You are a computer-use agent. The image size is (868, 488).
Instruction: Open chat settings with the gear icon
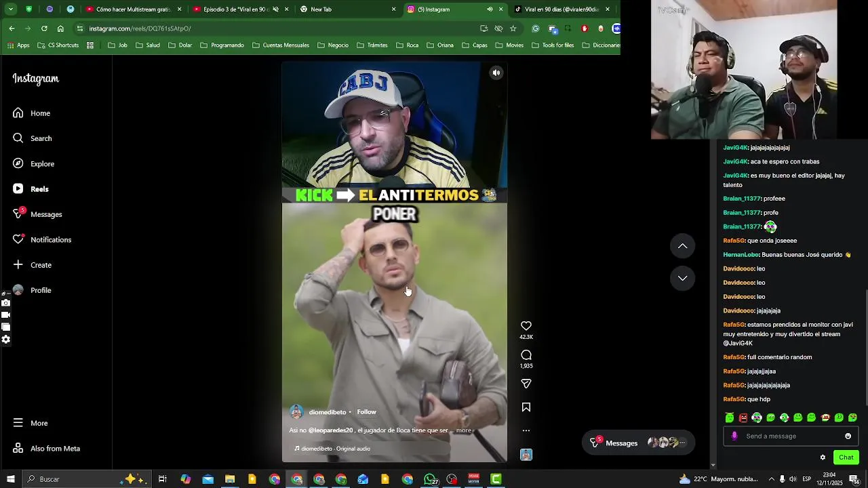[823, 457]
